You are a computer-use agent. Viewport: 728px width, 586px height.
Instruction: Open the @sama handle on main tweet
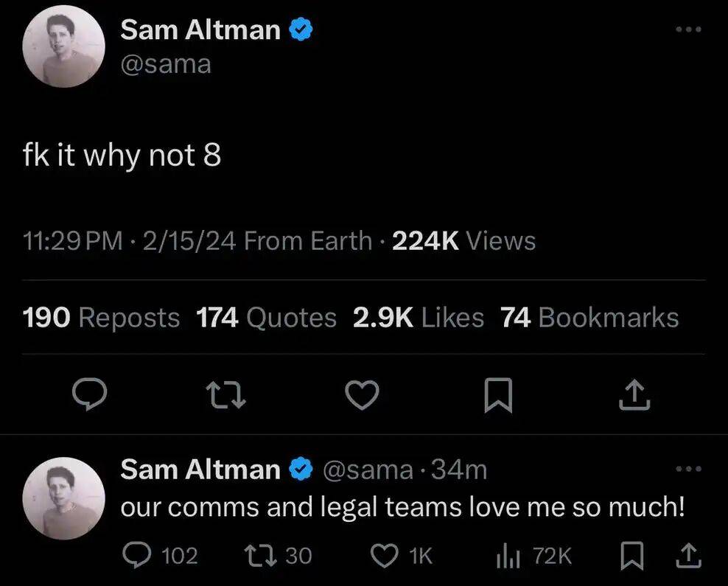[166, 64]
